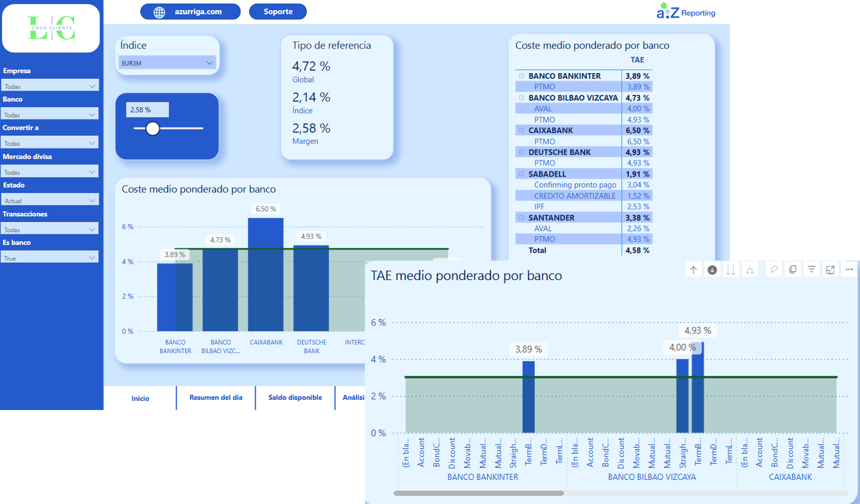Open the Estado dropdown showing Actual
Viewport: 860px width, 504px height.
pos(50,200)
